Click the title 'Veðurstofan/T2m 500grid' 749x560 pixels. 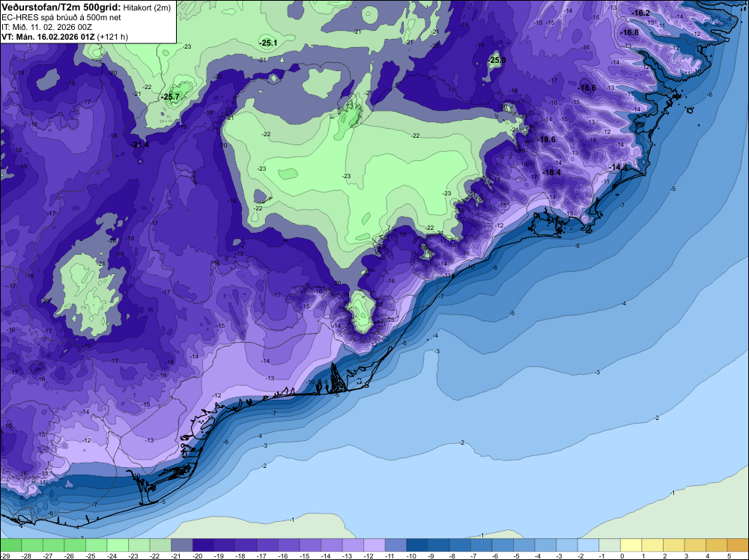(x=61, y=7)
